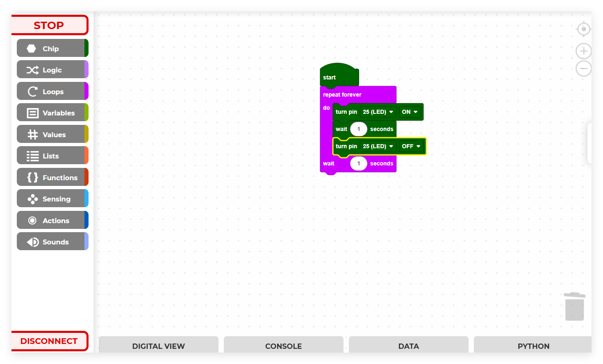Click the STOP button

(50, 25)
